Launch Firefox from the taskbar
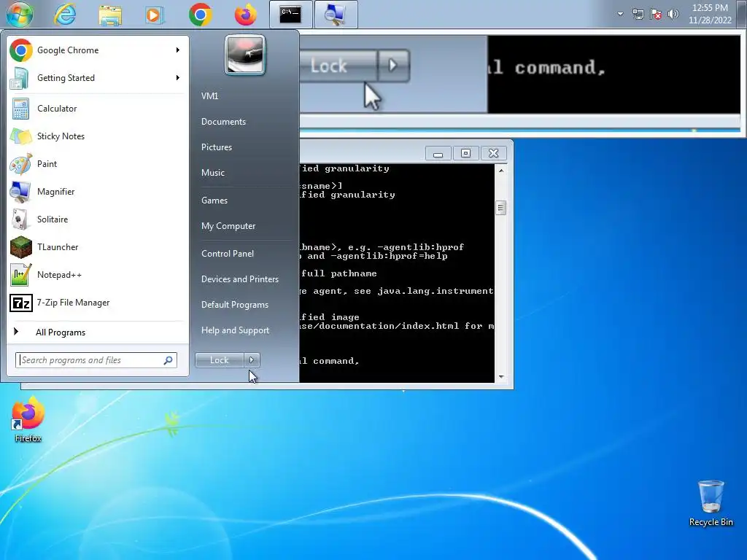 (245, 15)
